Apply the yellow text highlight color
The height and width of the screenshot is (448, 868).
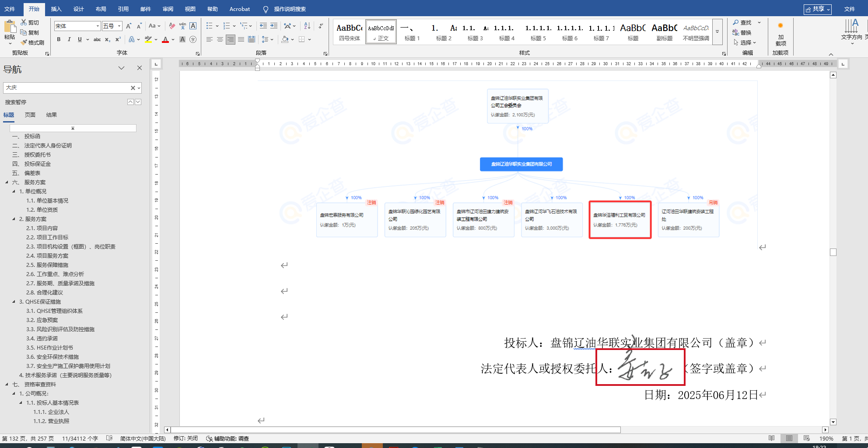point(148,39)
